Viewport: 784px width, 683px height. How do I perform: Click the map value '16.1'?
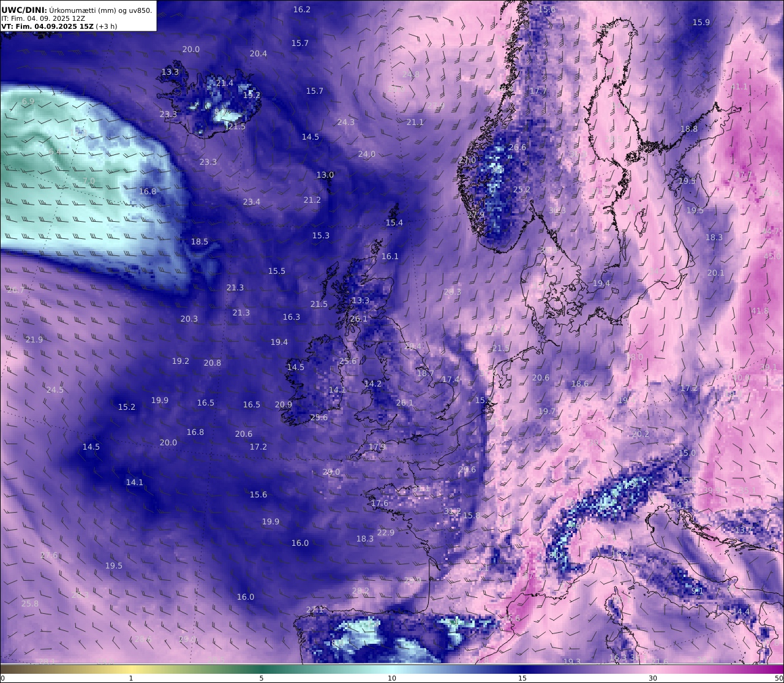pos(390,256)
